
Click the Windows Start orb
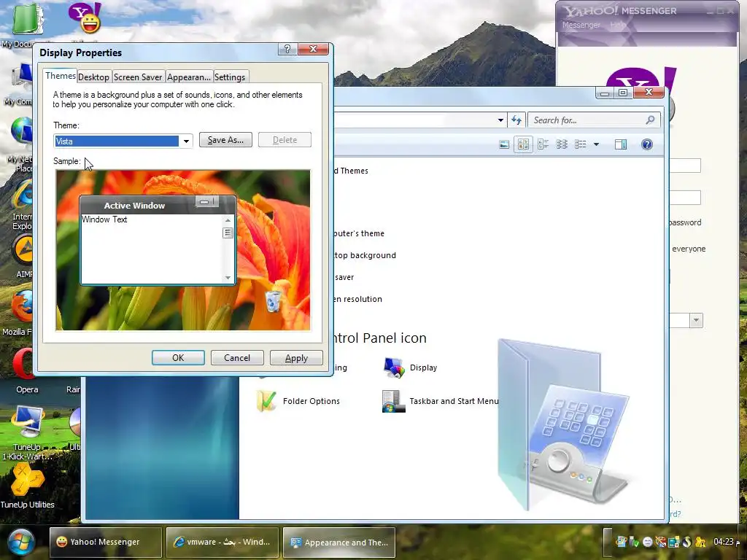[20, 542]
